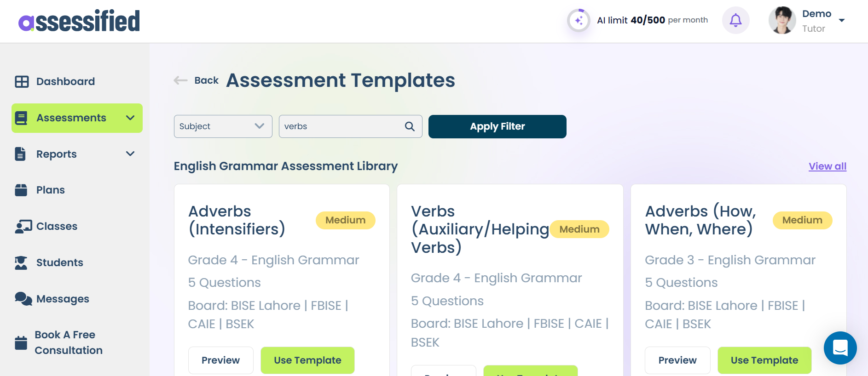868x376 pixels.
Task: Click the Demo Tutor profile avatar
Action: 782,21
